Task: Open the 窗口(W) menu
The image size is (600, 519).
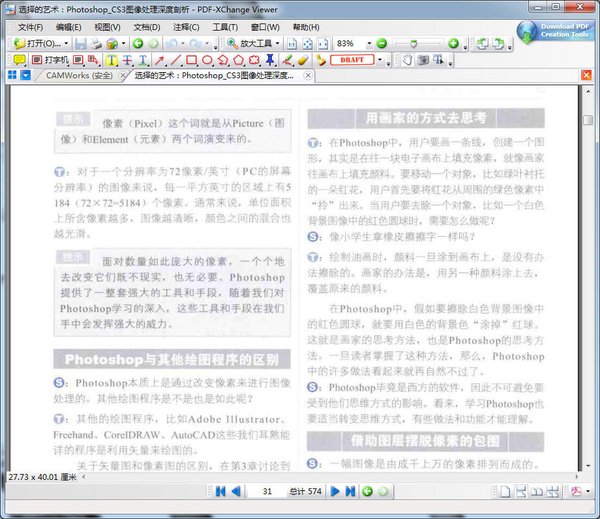Action: click(x=265, y=27)
